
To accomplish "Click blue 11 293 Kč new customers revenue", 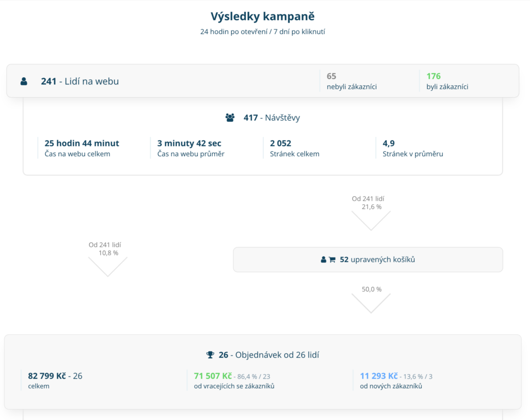I will [379, 376].
